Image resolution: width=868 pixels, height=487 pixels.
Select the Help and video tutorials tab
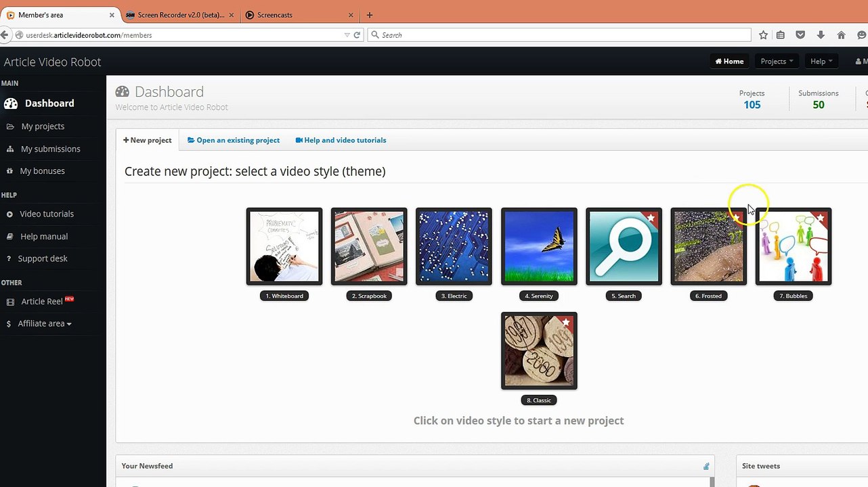[341, 140]
